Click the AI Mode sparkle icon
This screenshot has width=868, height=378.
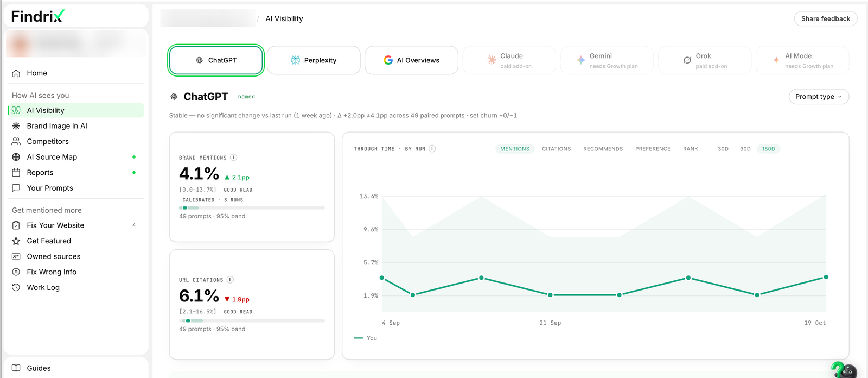pyautogui.click(x=776, y=60)
